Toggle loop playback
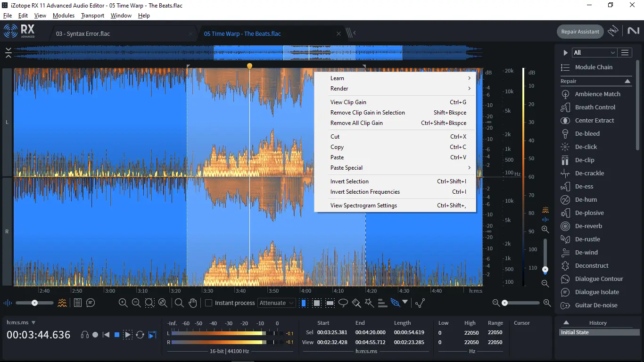The height and width of the screenshot is (362, 644). (x=140, y=335)
